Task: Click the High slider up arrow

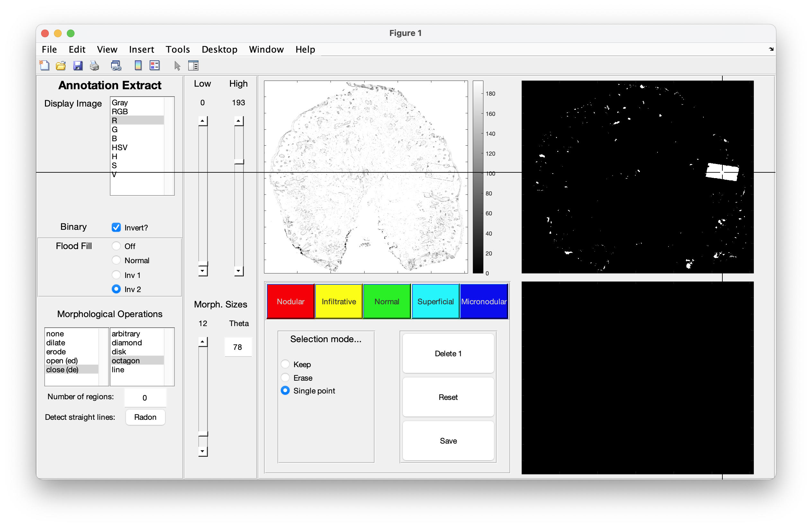Action: pyautogui.click(x=238, y=121)
